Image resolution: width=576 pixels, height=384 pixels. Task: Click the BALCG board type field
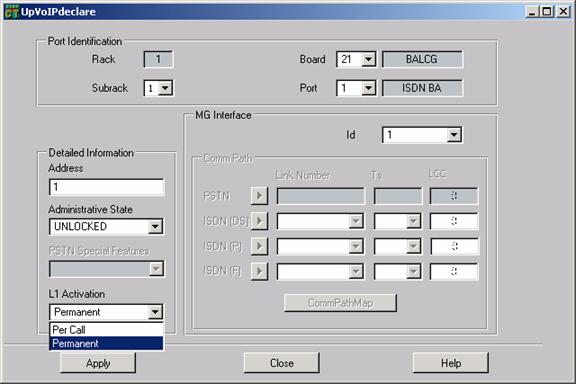[422, 59]
